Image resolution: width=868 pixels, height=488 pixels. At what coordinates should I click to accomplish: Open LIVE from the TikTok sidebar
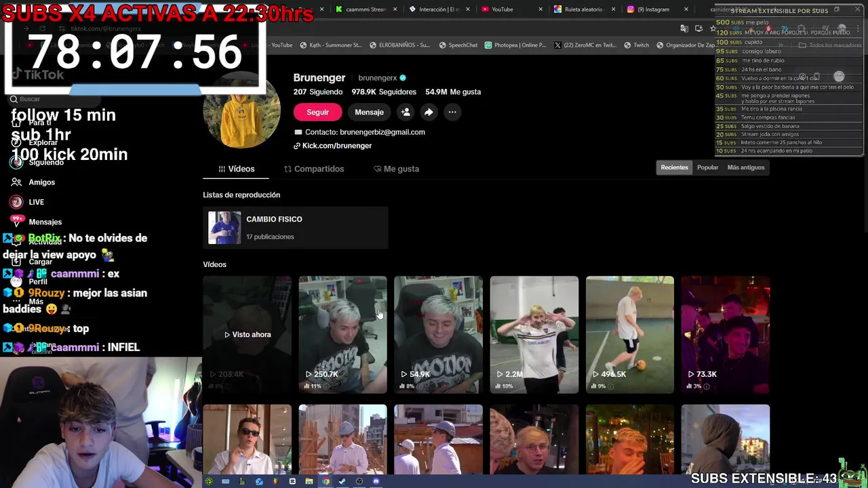pos(27,202)
